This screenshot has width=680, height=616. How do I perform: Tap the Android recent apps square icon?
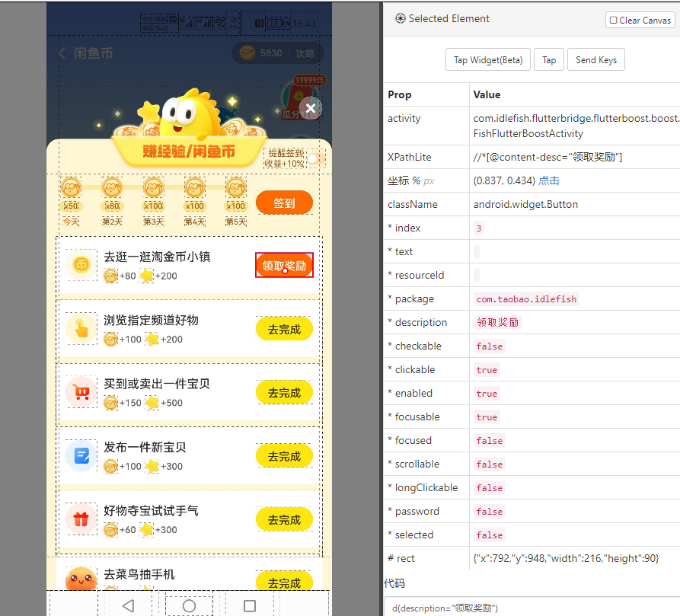(x=250, y=605)
